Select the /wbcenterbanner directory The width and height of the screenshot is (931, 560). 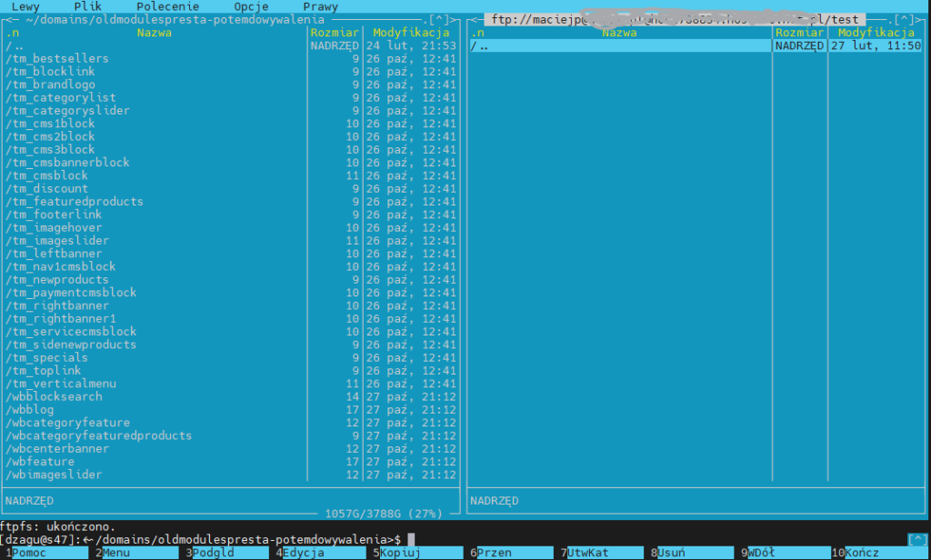click(231, 449)
